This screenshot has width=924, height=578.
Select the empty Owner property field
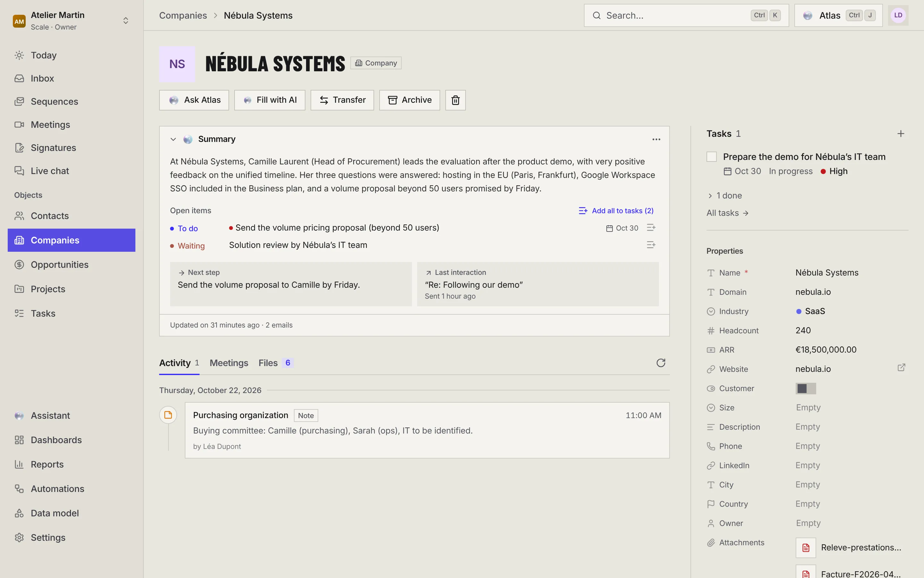tap(808, 523)
